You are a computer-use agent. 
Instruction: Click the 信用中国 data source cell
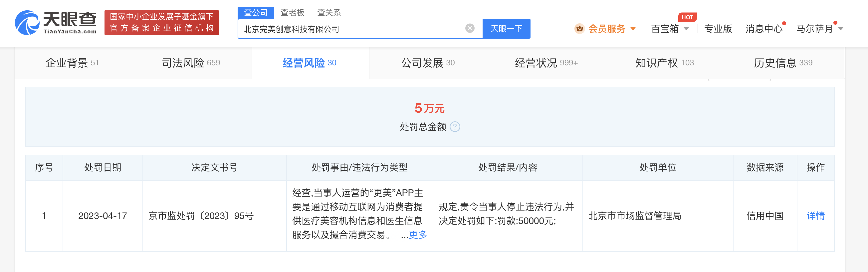coord(765,216)
